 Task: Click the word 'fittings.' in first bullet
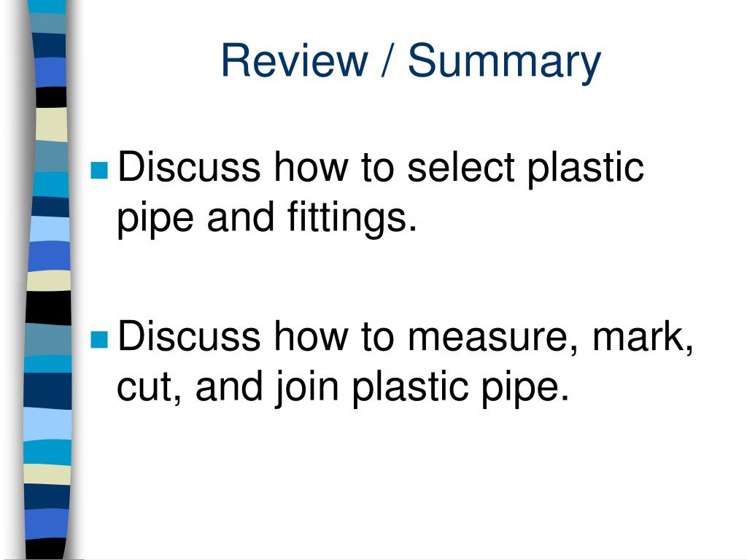click(x=352, y=217)
